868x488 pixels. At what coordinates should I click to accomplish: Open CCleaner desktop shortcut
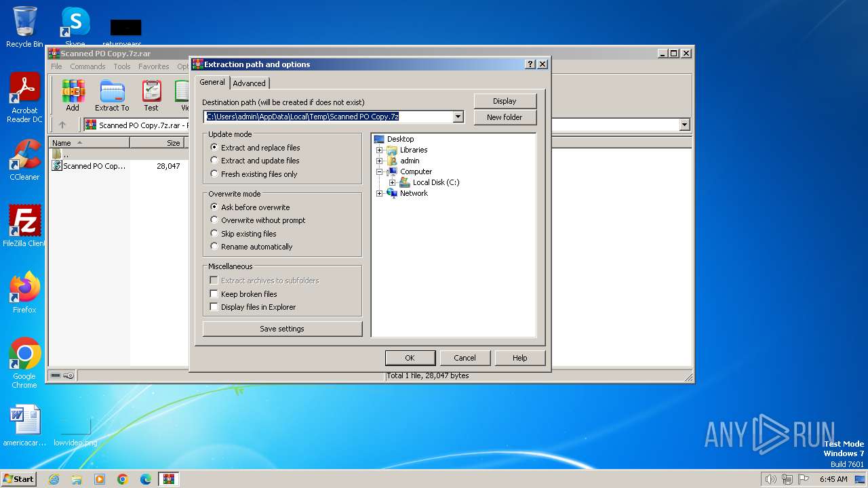[24, 161]
